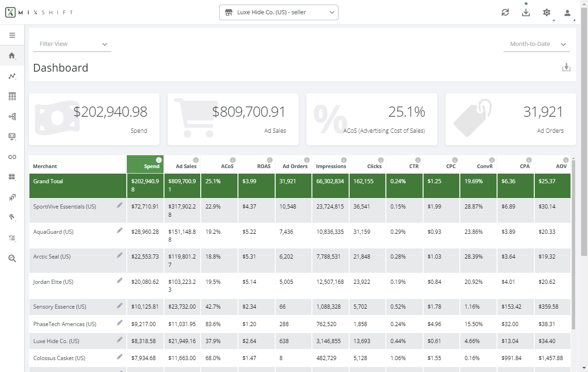Click the MixShift logo
Viewport: 588px width, 372px height.
(39, 12)
